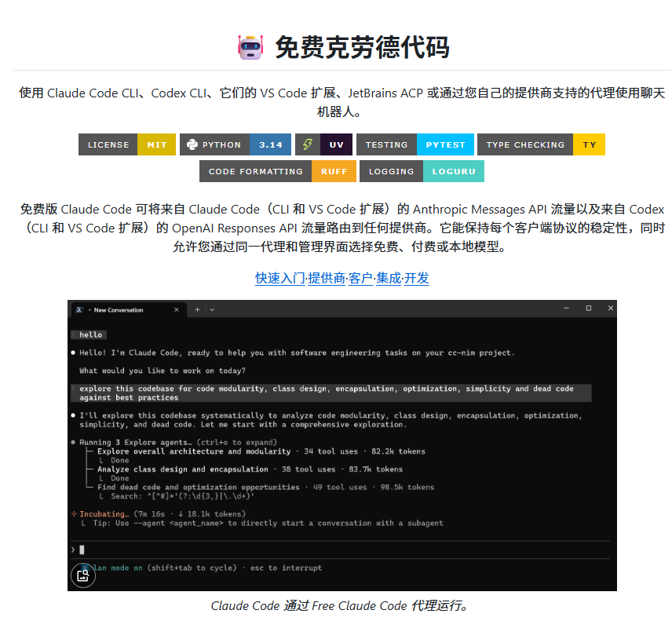The height and width of the screenshot is (621, 672).
Task: Open the terminal tab dropdown chevron
Action: (212, 309)
